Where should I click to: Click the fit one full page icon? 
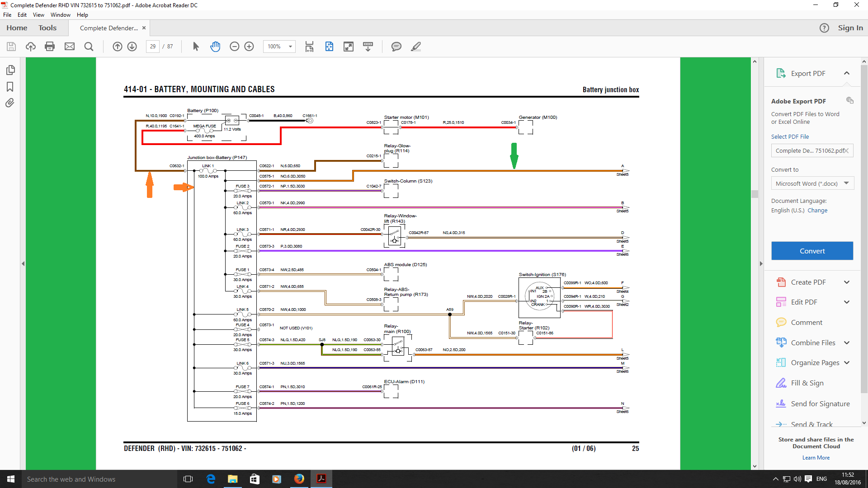pos(329,47)
